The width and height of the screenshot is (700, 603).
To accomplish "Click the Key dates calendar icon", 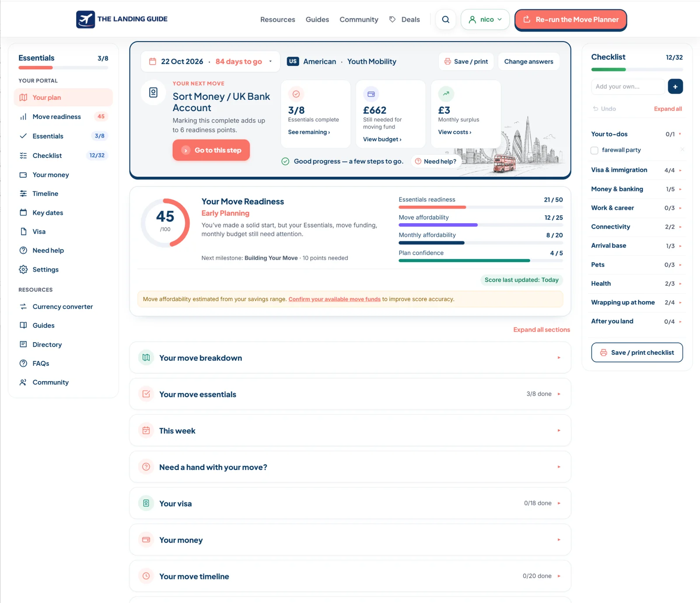I will [23, 213].
